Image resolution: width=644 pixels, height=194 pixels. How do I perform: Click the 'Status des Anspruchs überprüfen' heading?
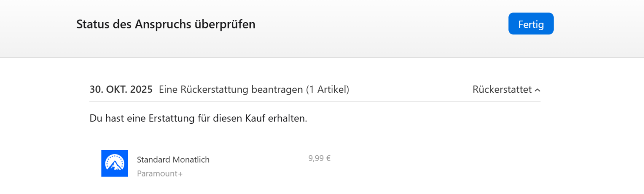pyautogui.click(x=166, y=24)
